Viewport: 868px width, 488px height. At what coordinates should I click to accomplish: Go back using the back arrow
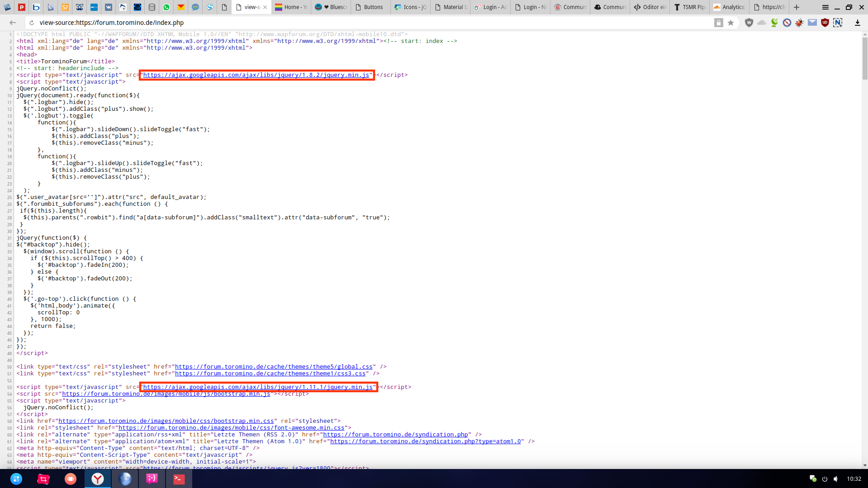click(x=13, y=23)
